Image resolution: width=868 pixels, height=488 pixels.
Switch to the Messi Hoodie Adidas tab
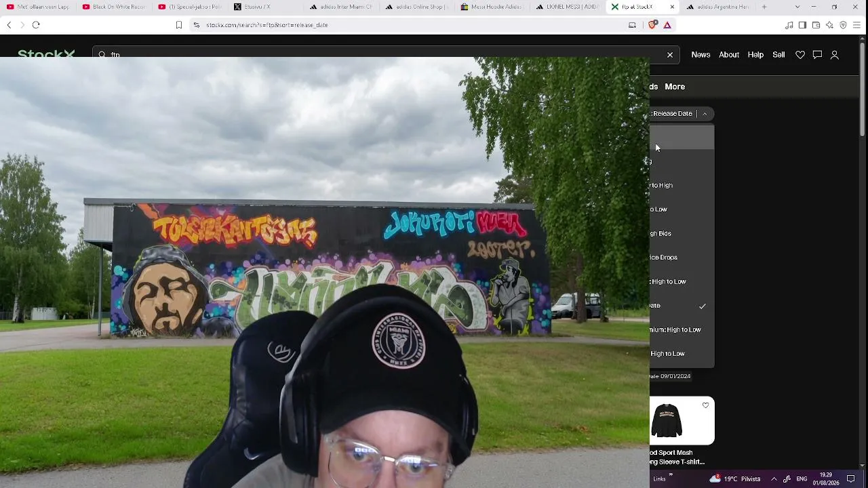[493, 7]
